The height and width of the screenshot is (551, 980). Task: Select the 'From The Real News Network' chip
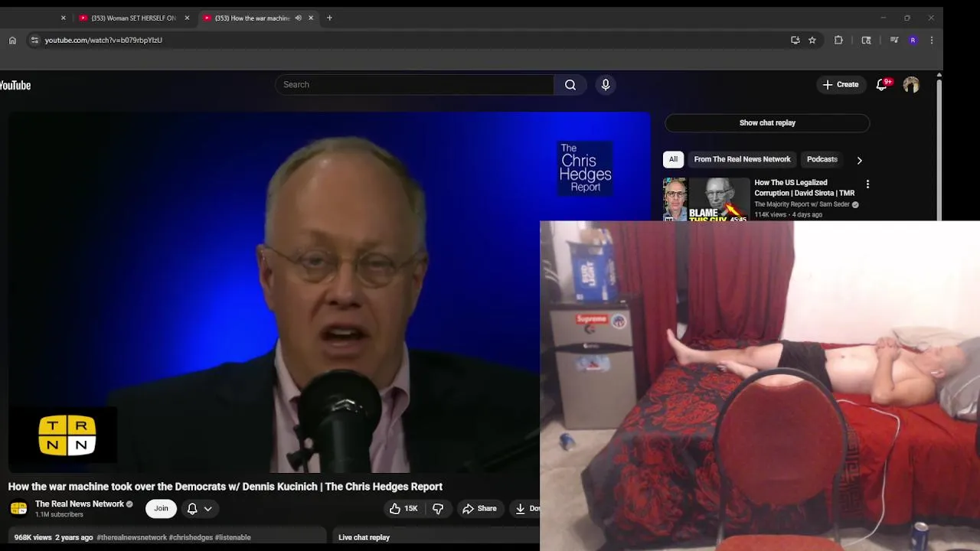tap(742, 159)
